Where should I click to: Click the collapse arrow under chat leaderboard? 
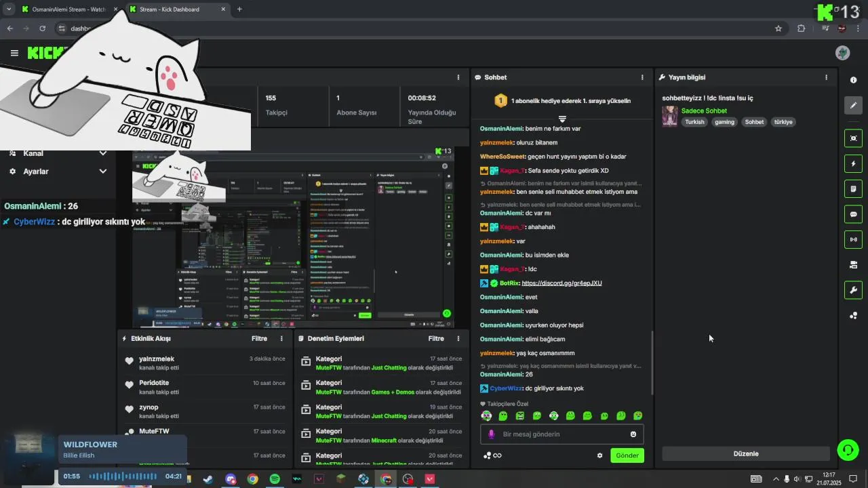(x=562, y=119)
